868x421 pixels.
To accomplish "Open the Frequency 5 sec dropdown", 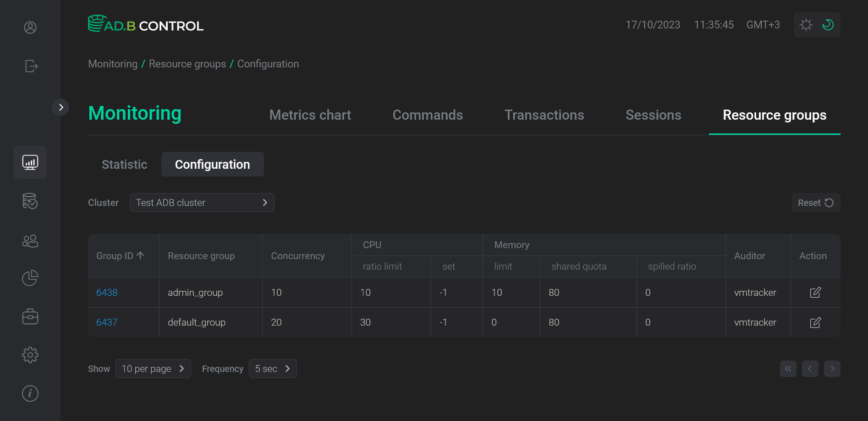I will coord(272,368).
